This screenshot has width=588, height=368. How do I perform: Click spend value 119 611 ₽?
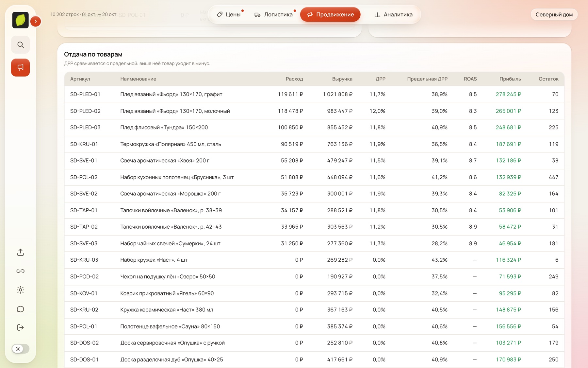pos(290,94)
